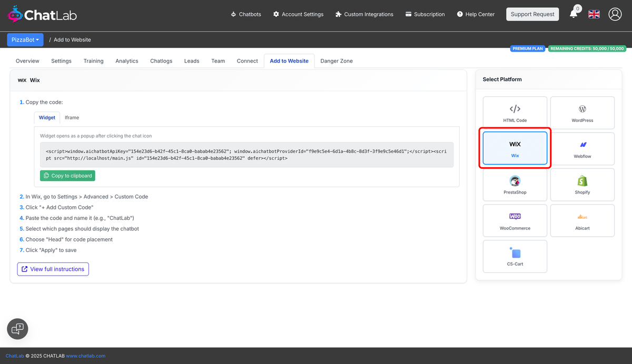Image resolution: width=632 pixels, height=364 pixels.
Task: Switch to the Iframe tab
Action: coord(72,117)
